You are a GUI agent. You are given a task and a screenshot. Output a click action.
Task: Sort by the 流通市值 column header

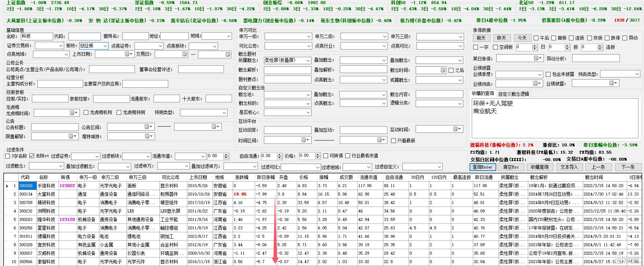coord(368,177)
